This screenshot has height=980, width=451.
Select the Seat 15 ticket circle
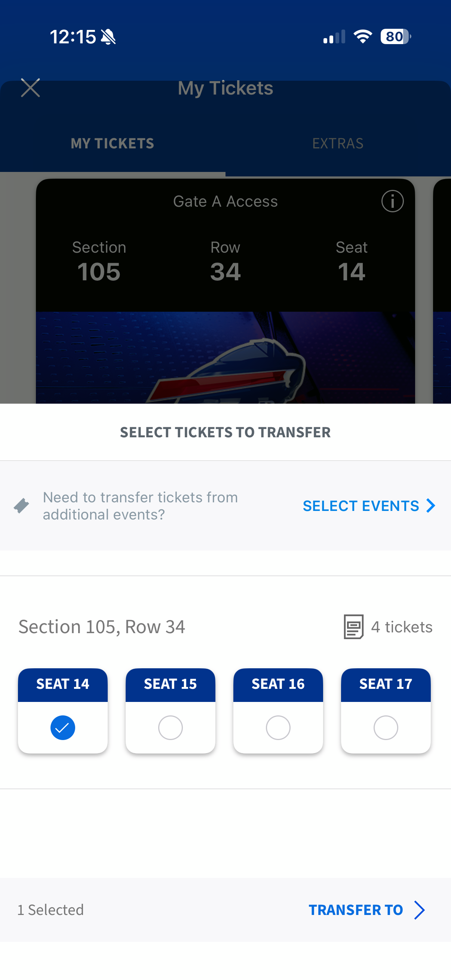point(171,727)
